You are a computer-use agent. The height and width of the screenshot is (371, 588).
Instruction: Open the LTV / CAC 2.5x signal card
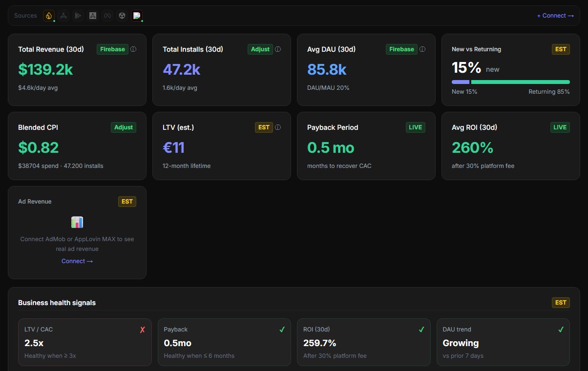pyautogui.click(x=85, y=342)
